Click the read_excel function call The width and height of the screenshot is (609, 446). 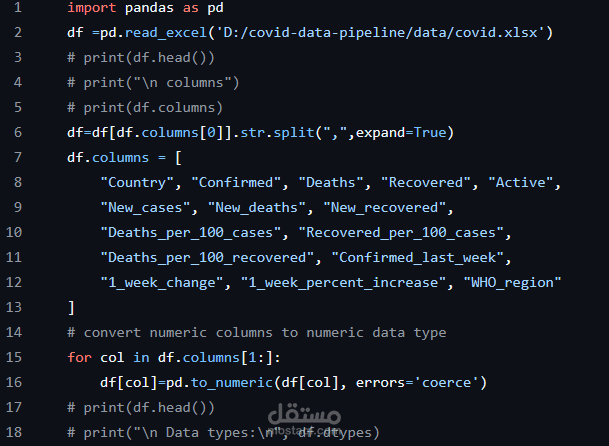tap(162, 33)
